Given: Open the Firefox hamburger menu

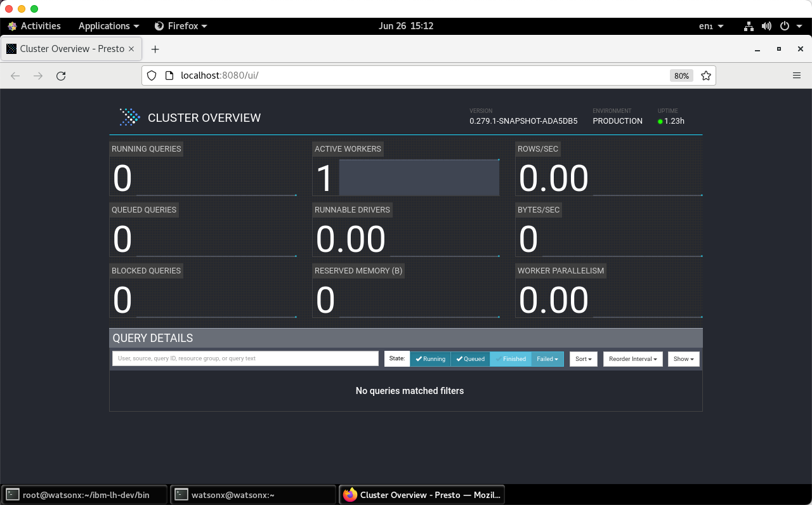Looking at the screenshot, I should (797, 75).
